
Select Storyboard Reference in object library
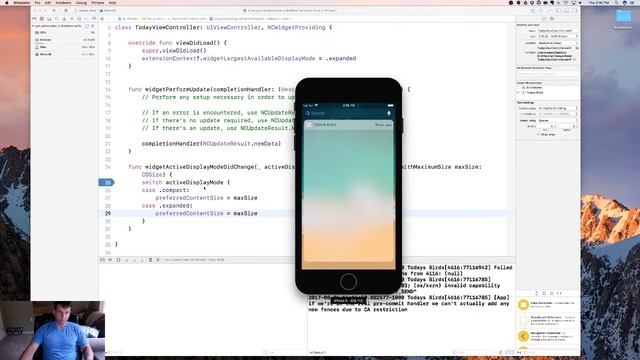pos(548,320)
